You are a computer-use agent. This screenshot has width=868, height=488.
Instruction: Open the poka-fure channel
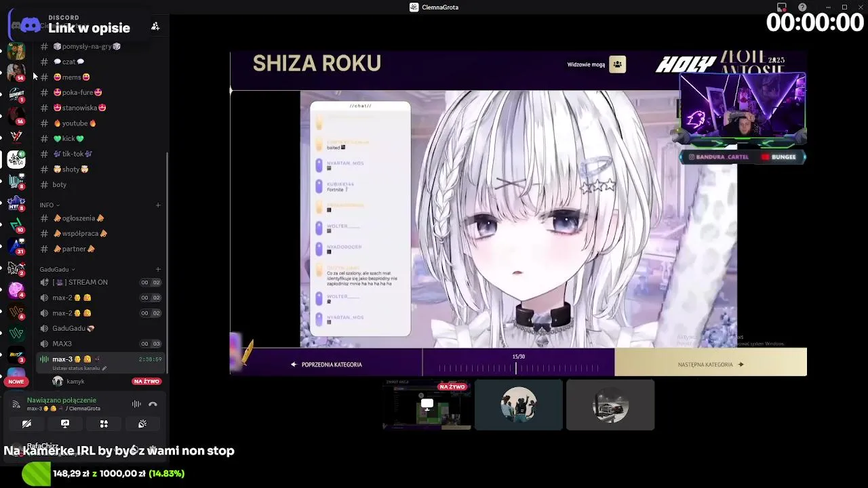100,92
